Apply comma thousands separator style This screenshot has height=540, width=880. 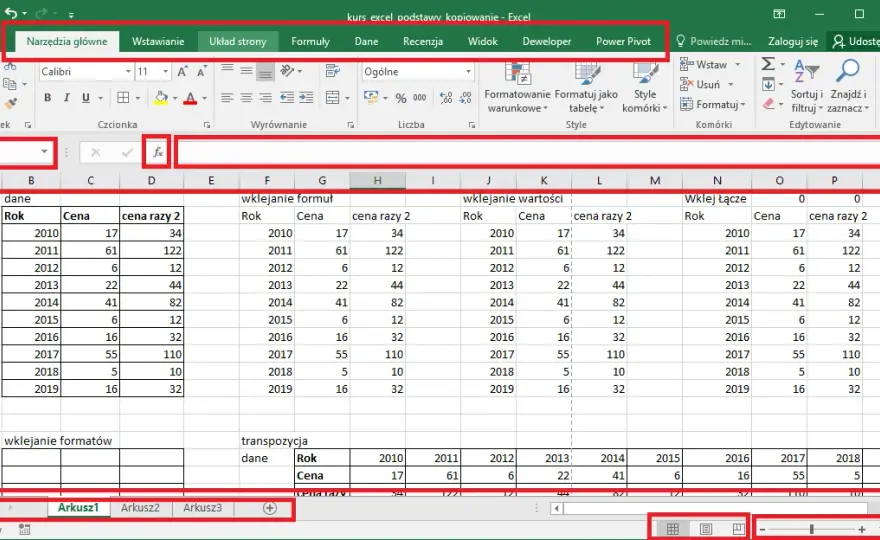[420, 98]
